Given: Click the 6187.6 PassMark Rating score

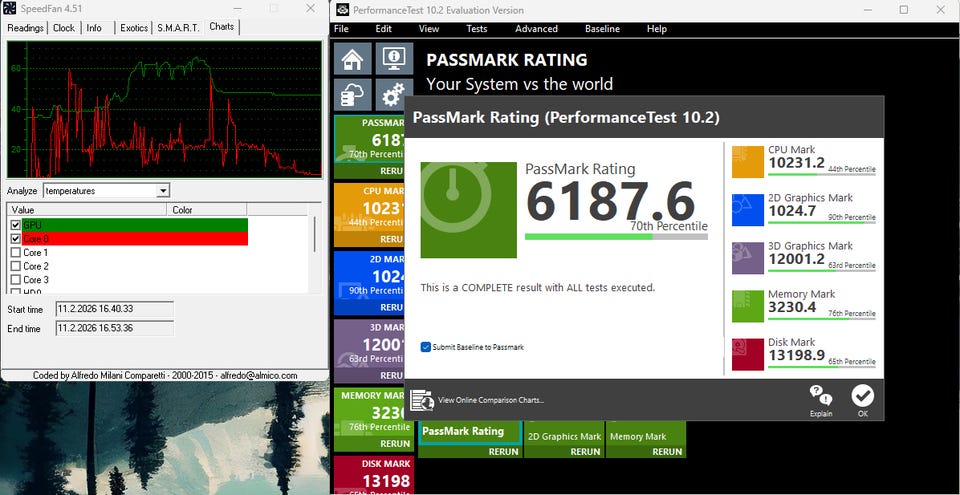Looking at the screenshot, I should coord(610,202).
